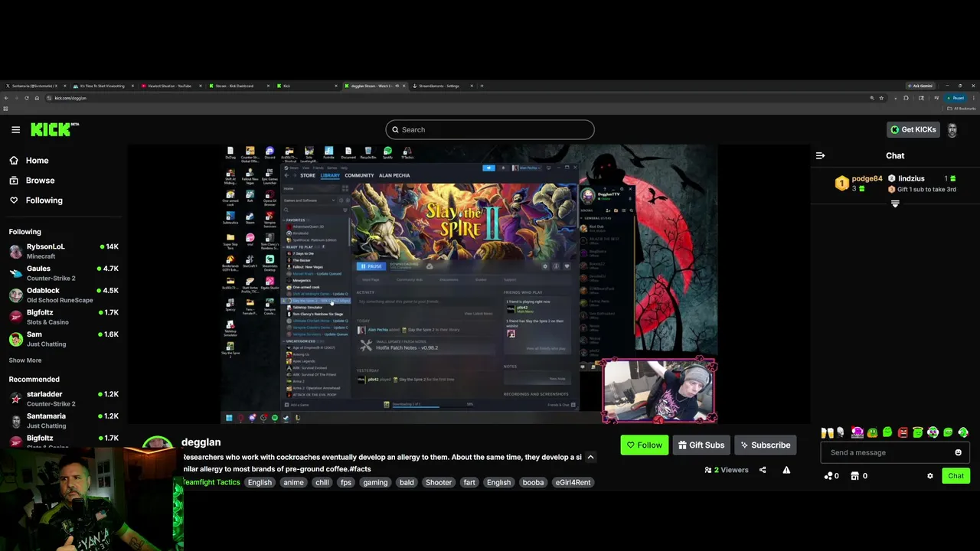Click browser reload button

coord(26,98)
